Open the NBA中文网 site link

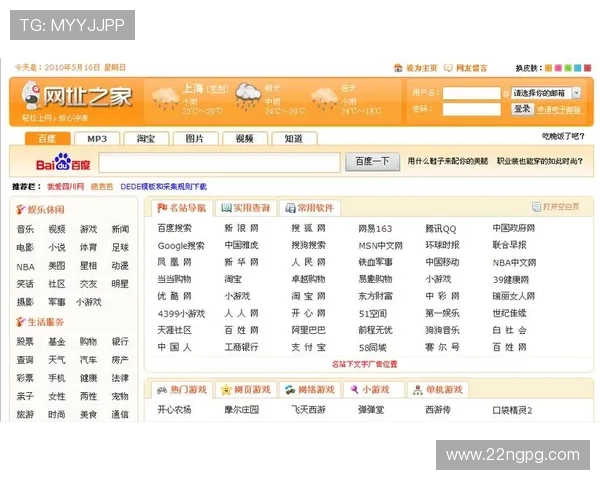point(514,263)
